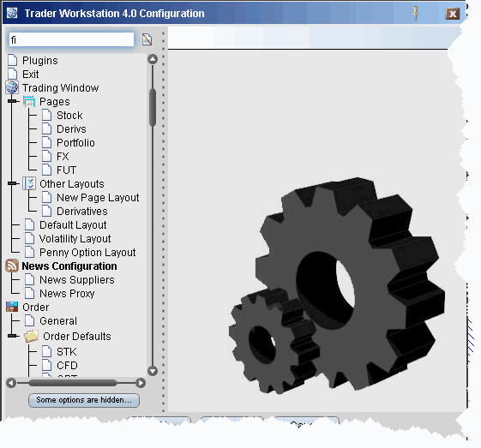Click the Other Layouts checklist icon
Image resolution: width=481 pixels, height=448 pixels.
click(29, 184)
